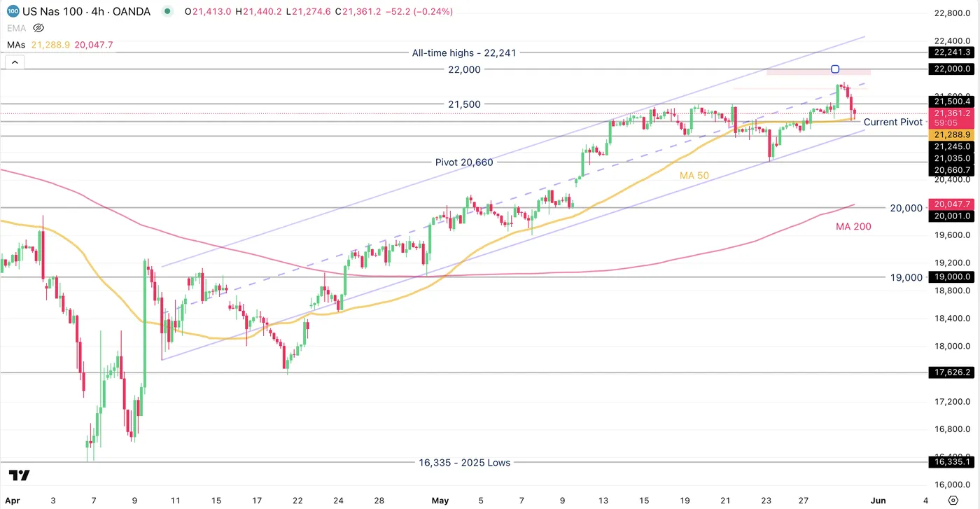Click the Current Pivot text label
The image size is (980, 509).
click(x=892, y=122)
